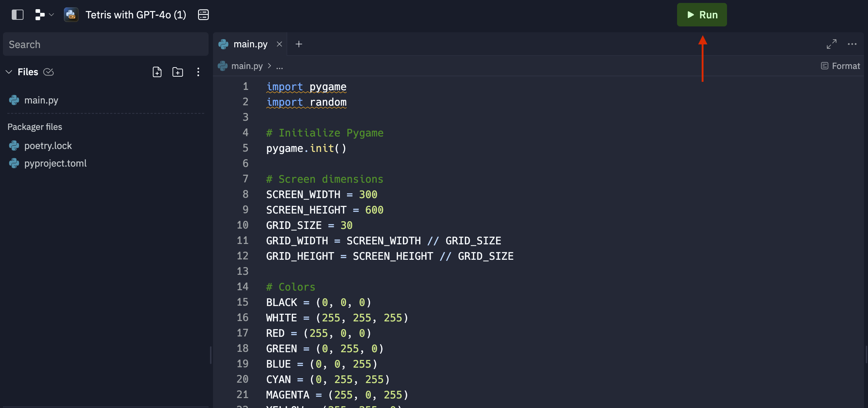Open a new tab with the plus icon
Image resolution: width=868 pixels, height=408 pixels.
point(299,44)
